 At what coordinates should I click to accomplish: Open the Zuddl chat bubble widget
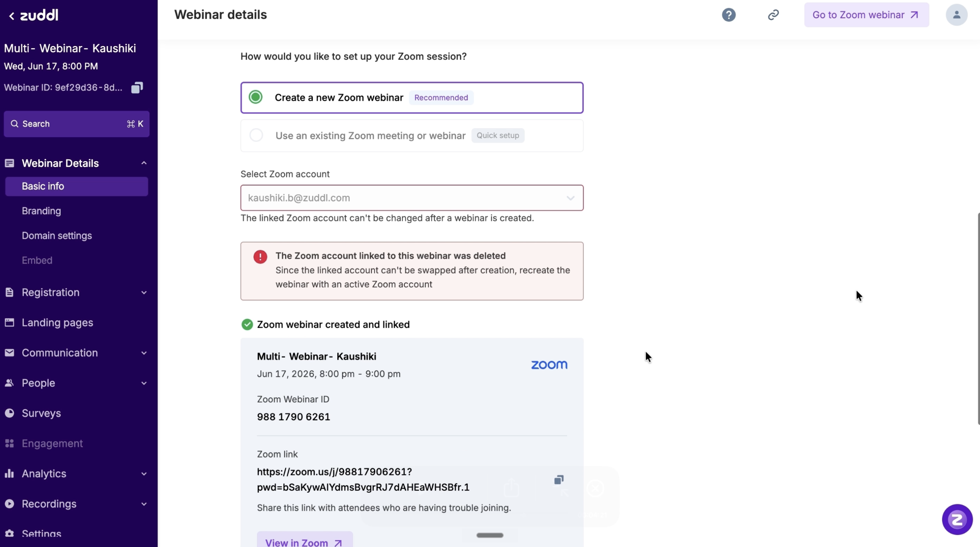957,519
